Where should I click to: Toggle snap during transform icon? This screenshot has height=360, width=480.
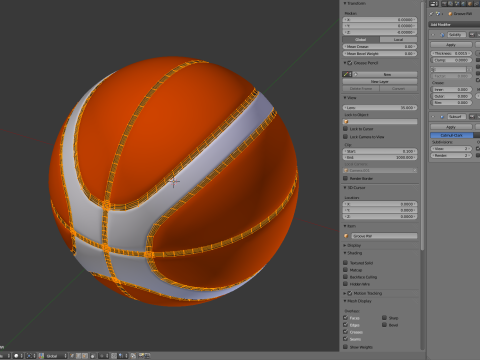[114, 356]
